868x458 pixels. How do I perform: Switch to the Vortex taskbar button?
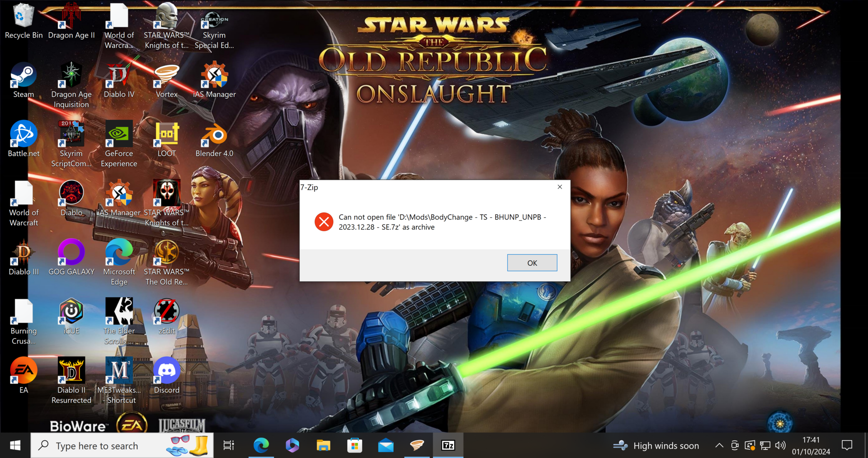tap(417, 446)
